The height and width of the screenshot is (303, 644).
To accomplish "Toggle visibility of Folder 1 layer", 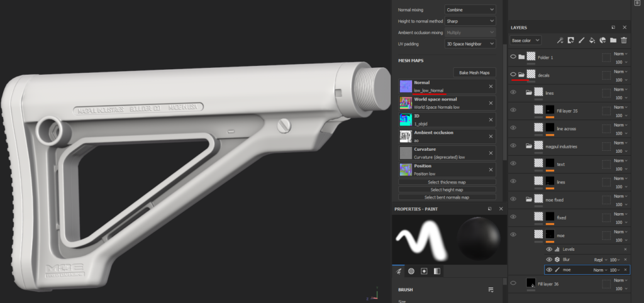I will (x=513, y=57).
